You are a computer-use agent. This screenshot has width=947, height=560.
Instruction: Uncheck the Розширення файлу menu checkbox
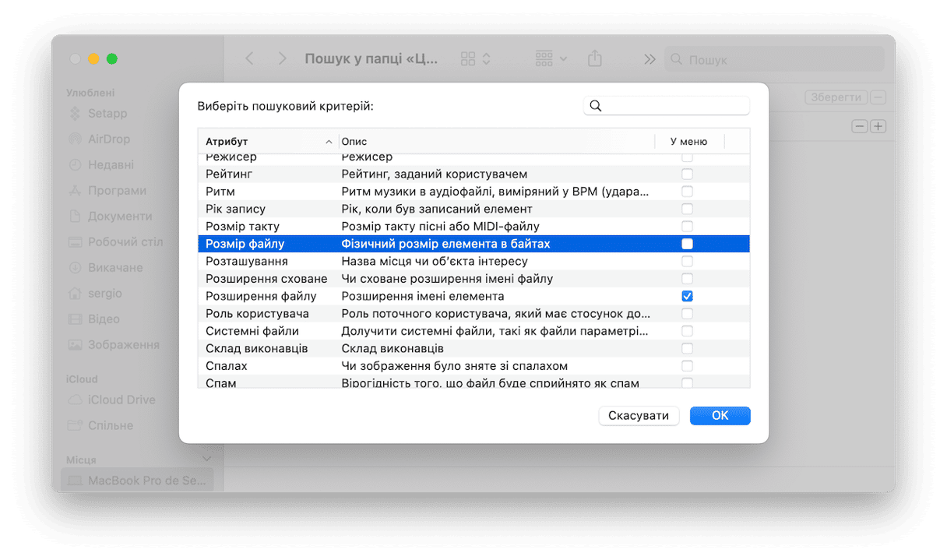(x=687, y=296)
